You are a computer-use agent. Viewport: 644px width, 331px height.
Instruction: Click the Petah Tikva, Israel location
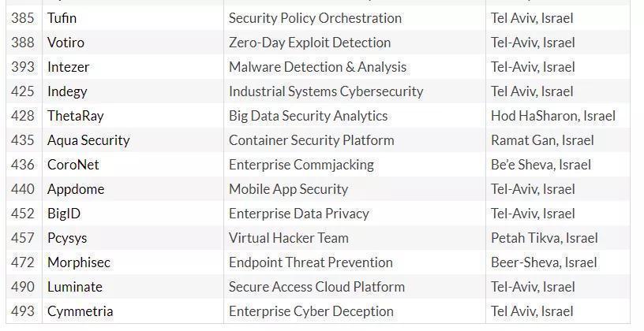pos(544,238)
